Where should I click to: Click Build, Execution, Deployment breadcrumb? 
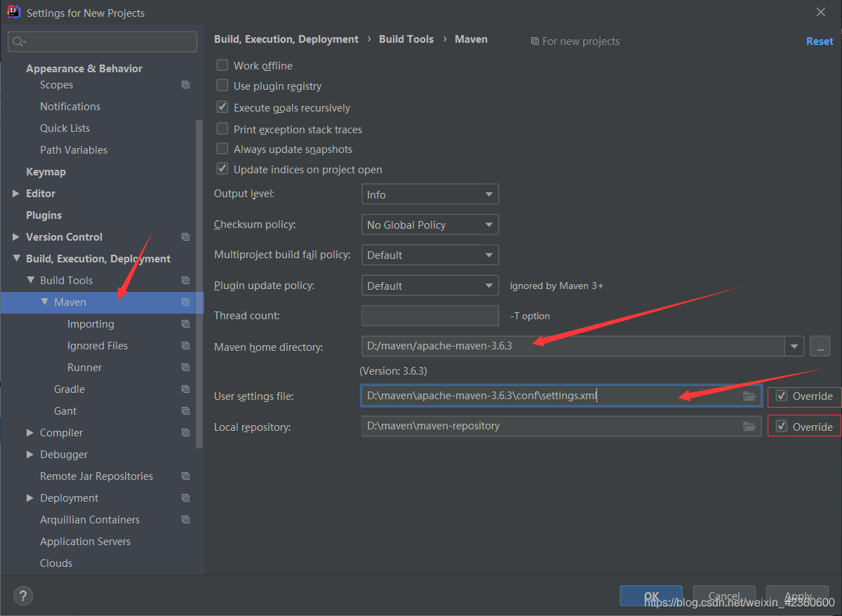pos(286,39)
